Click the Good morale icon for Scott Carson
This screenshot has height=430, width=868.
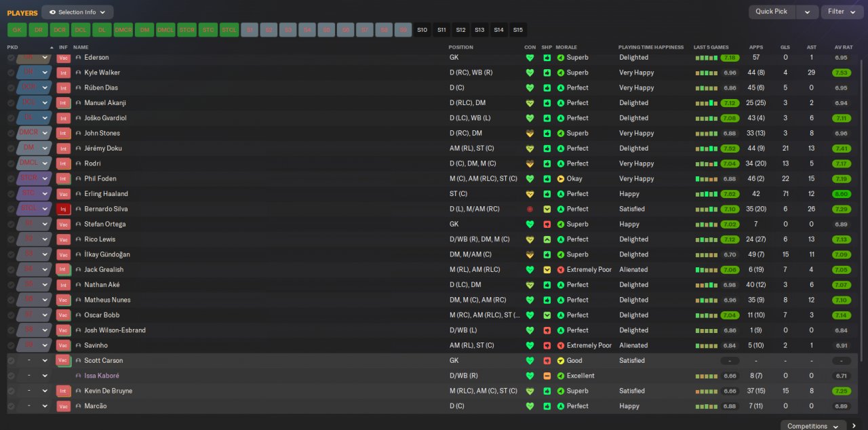[x=561, y=360]
